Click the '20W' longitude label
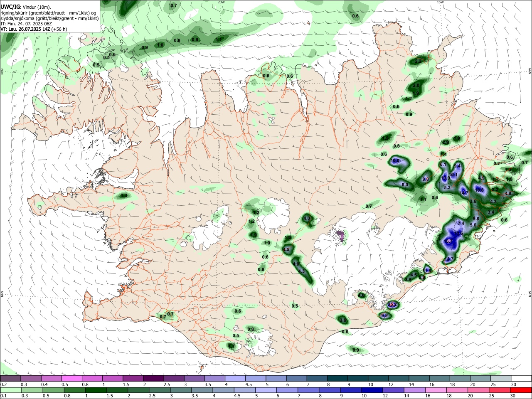 tap(221, 2)
